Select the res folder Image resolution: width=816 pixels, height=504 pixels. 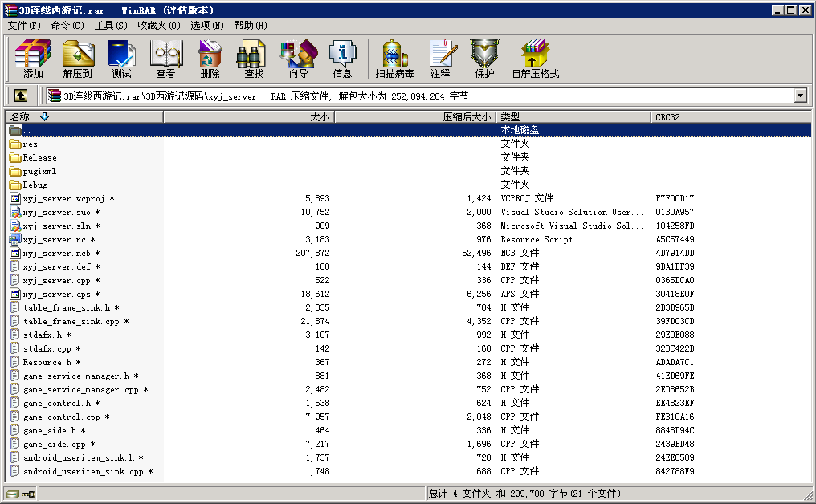[30, 144]
